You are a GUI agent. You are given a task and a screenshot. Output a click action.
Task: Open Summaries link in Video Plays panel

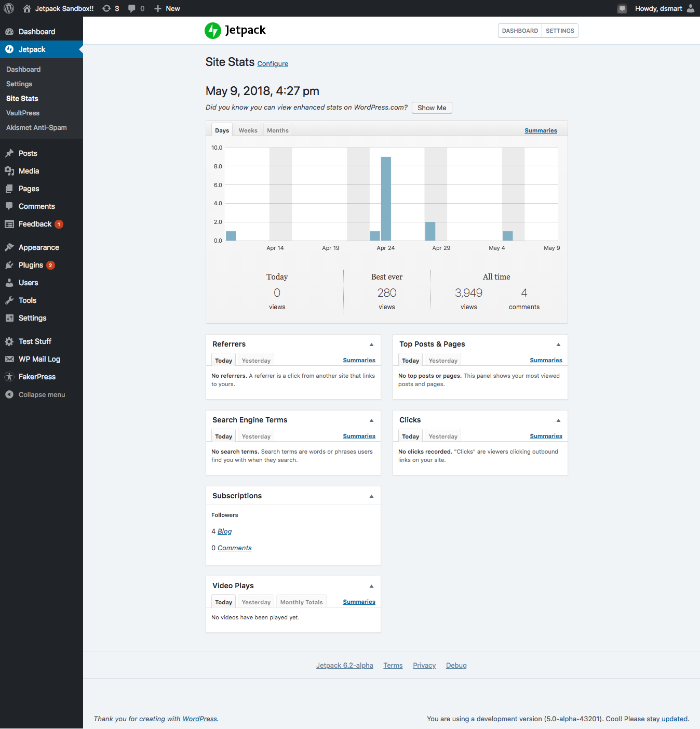(359, 602)
